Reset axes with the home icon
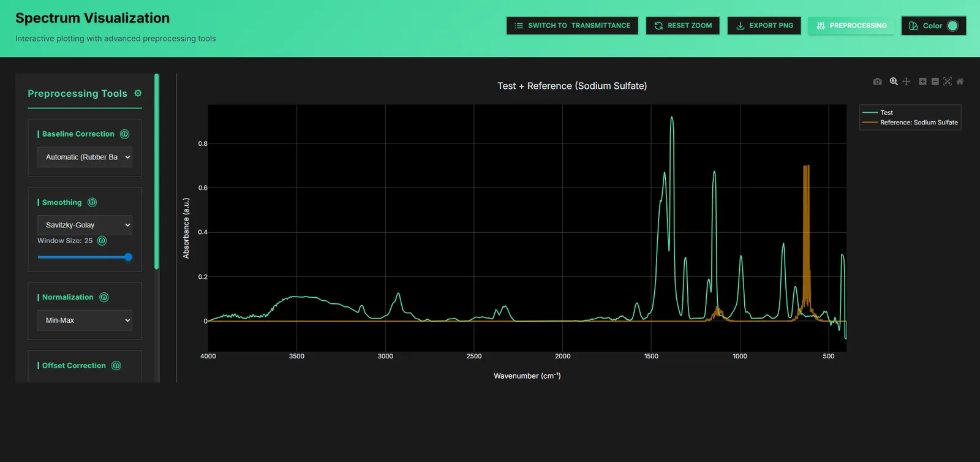 tap(960, 81)
